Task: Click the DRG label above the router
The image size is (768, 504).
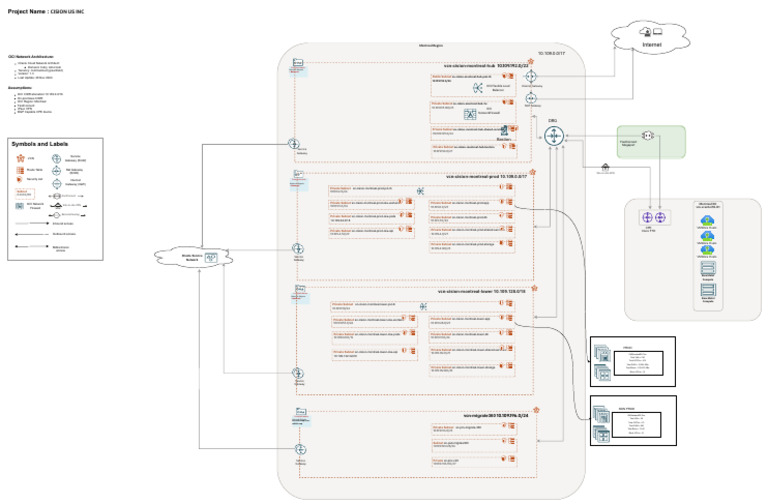Action: click(x=552, y=120)
